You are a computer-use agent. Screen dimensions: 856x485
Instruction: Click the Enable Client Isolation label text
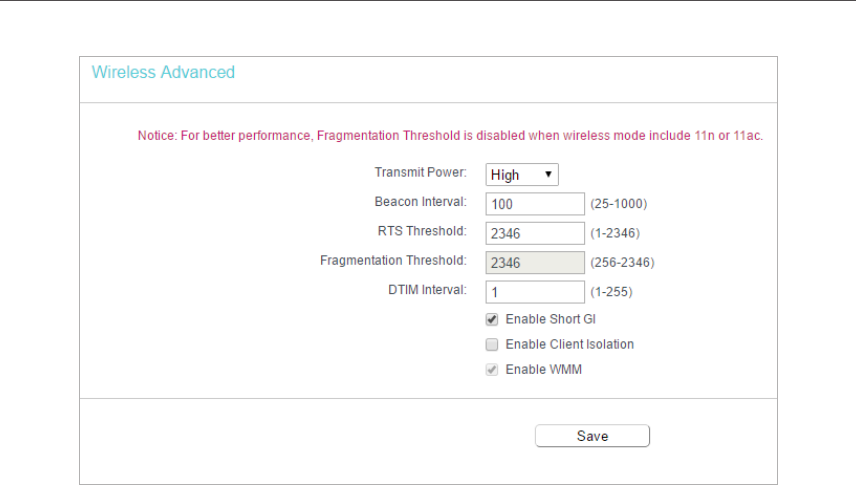tap(569, 344)
